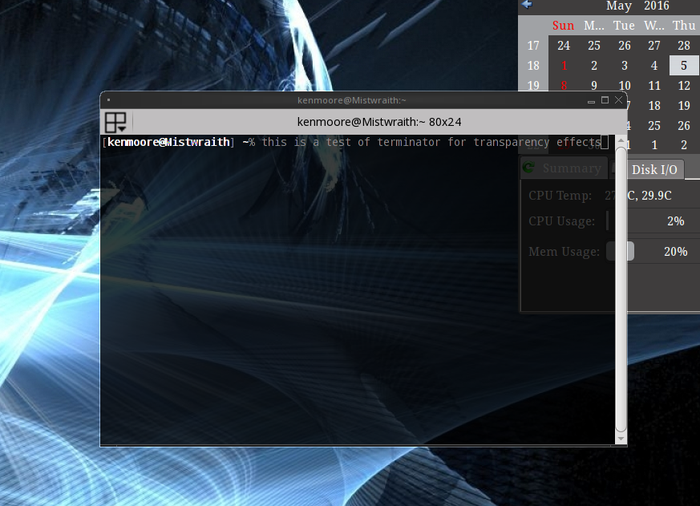Viewport: 700px width, 506px height.
Task: Go to previous month with blue arrow
Action: tap(527, 4)
